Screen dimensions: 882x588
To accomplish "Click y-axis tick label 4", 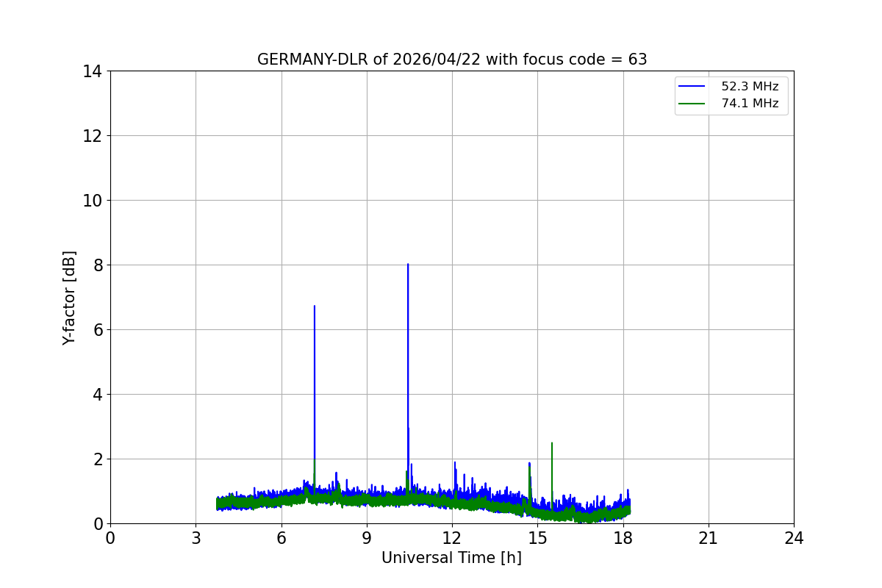I will click(98, 395).
